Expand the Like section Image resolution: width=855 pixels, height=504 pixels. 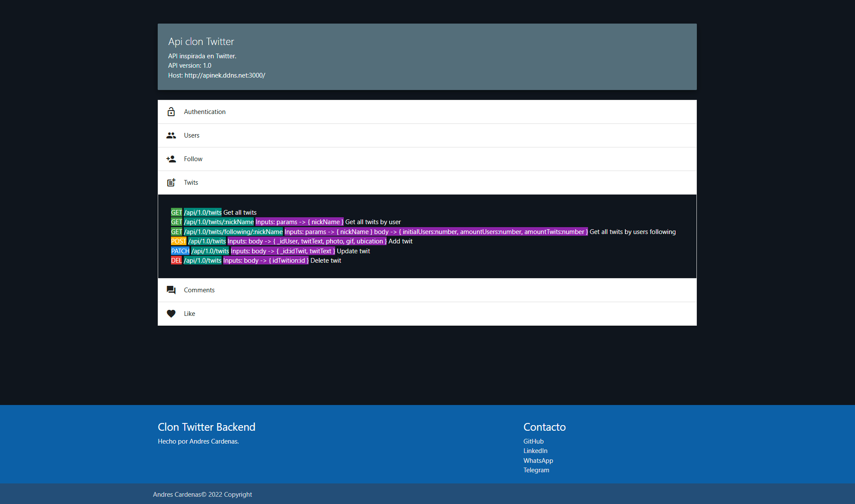click(x=427, y=314)
